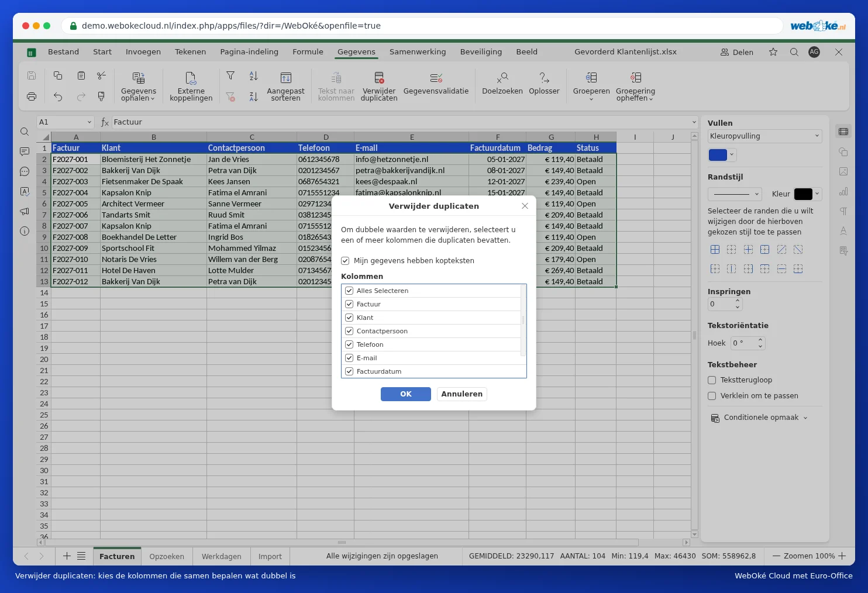Viewport: 868px width, 593px height.
Task: Open the search icon in left sidebar
Action: (x=25, y=132)
